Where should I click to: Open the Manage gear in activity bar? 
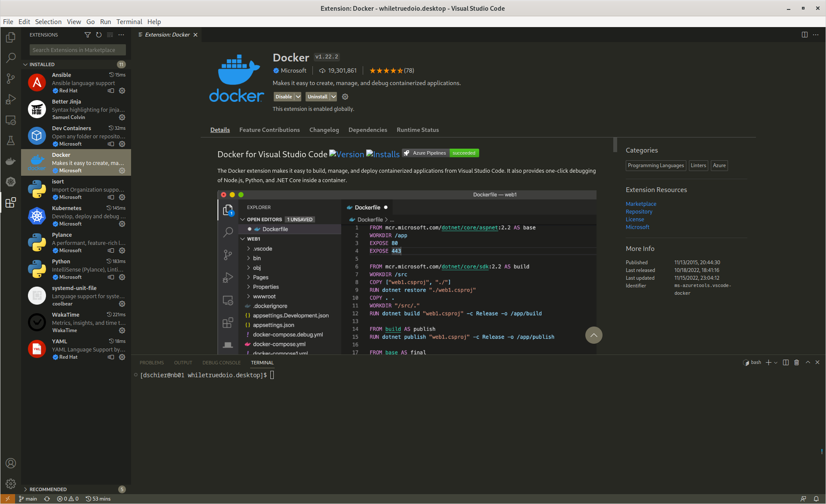pos(11,484)
